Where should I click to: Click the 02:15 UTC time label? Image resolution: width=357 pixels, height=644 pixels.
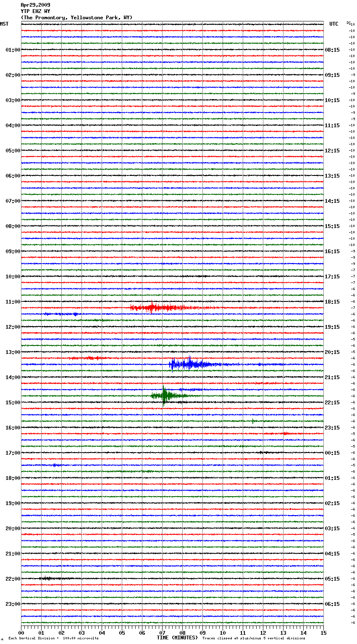(x=332, y=503)
